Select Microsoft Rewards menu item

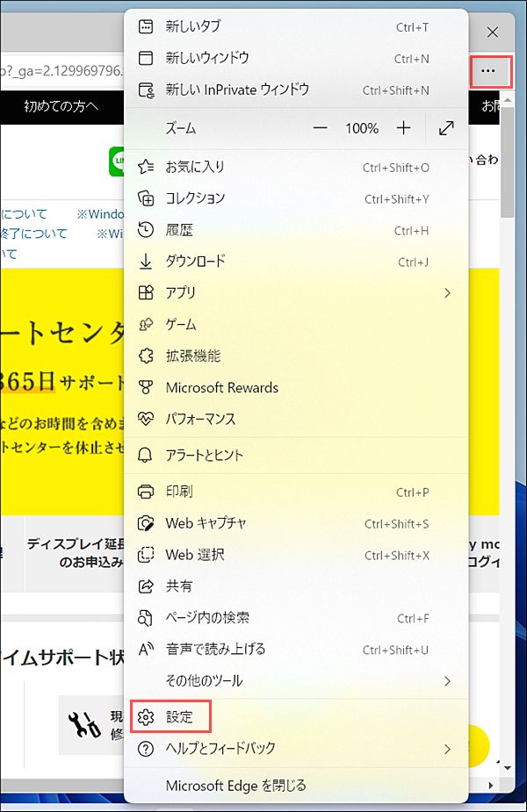tap(296, 387)
